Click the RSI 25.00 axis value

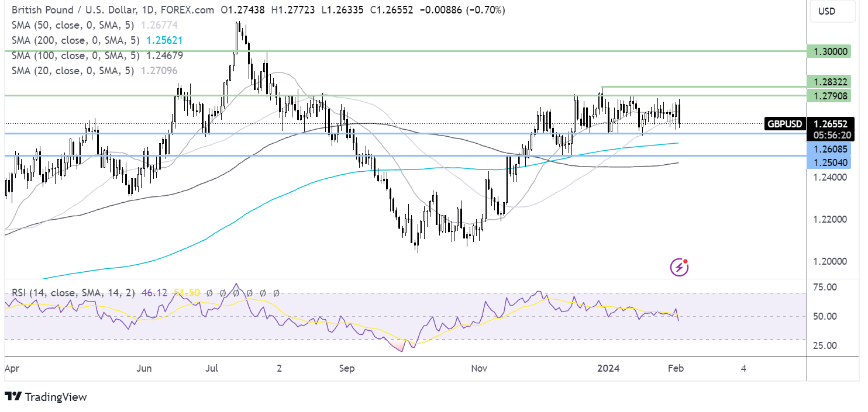pyautogui.click(x=826, y=345)
